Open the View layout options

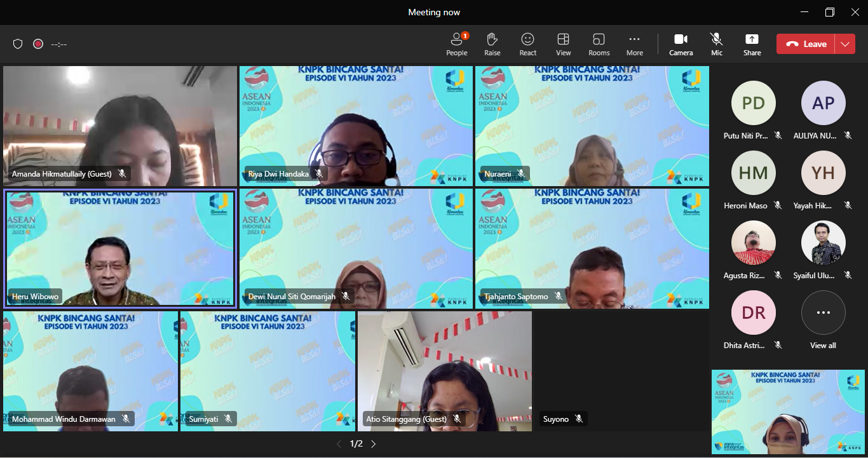point(563,44)
